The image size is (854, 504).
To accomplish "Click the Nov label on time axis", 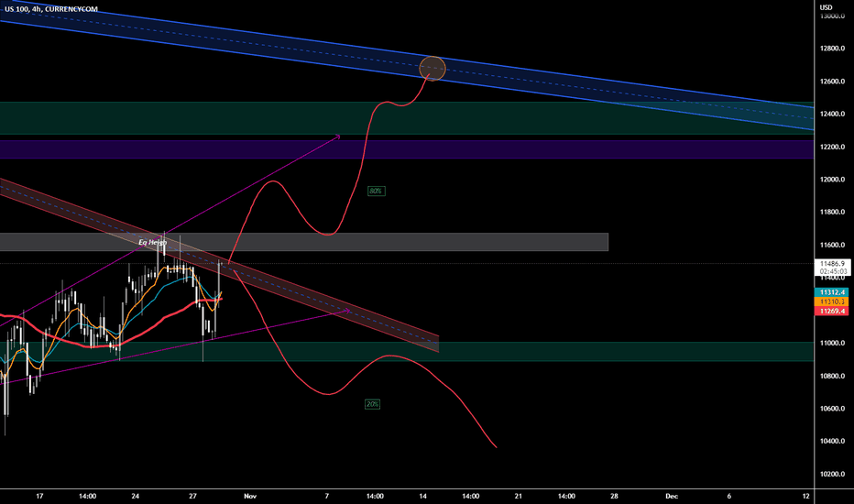I will click(x=250, y=496).
